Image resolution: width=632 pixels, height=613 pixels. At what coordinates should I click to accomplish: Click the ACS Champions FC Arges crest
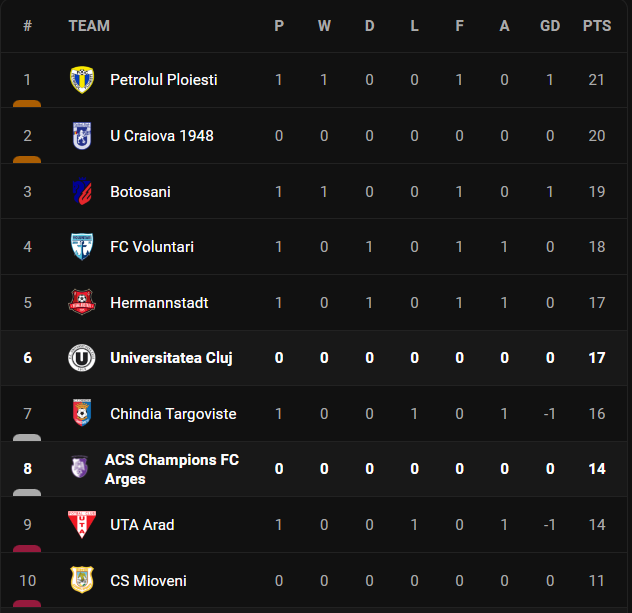pyautogui.click(x=79, y=468)
